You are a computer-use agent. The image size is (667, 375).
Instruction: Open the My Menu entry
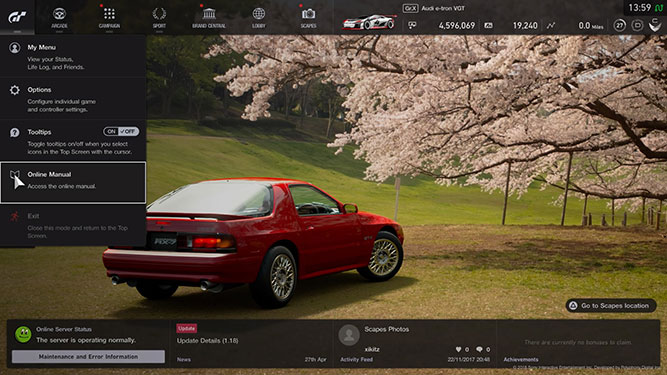point(73,56)
